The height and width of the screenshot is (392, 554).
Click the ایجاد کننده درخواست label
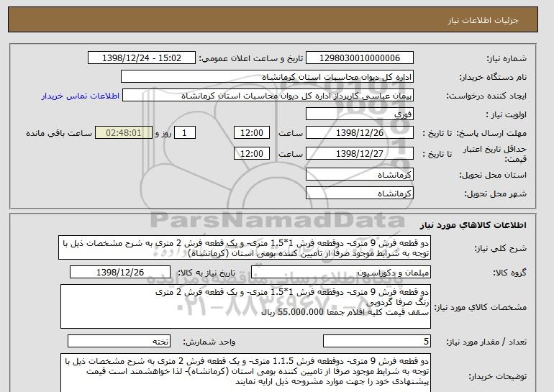[x=486, y=96]
